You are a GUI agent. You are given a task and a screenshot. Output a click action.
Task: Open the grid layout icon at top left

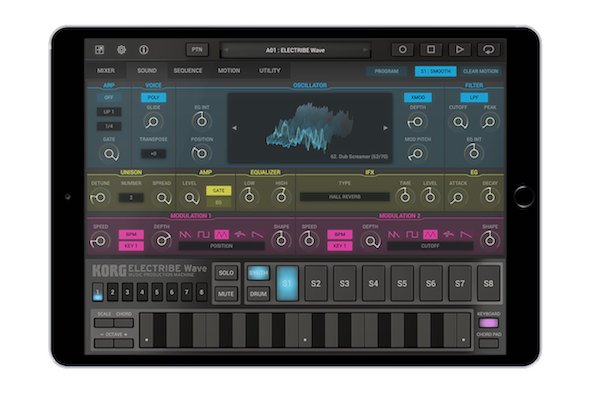coord(99,50)
